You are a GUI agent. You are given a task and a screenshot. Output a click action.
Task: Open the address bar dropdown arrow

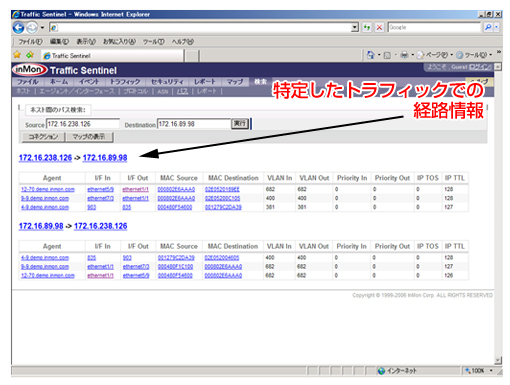click(355, 27)
